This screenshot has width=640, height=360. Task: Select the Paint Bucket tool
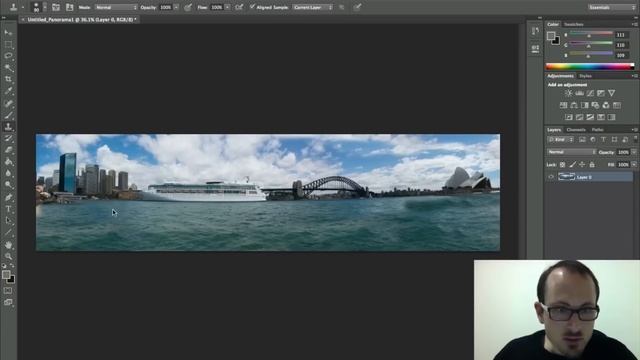point(8,162)
